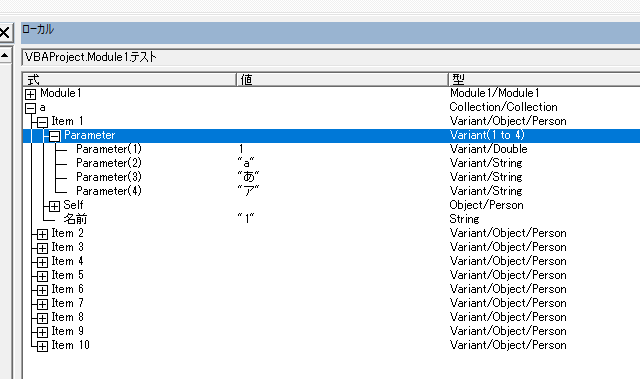This screenshot has height=379, width=640.
Task: Expand the Item 7 node
Action: click(x=42, y=304)
